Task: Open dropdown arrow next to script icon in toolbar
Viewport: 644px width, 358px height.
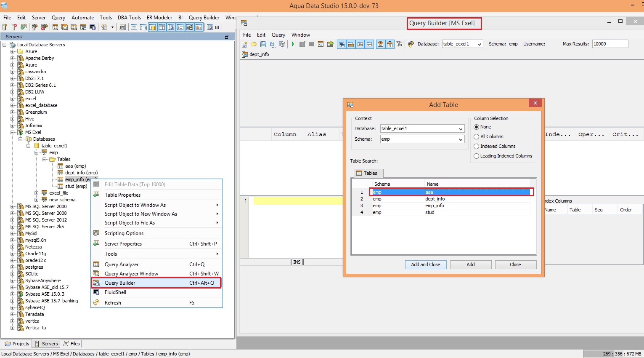Action: click(x=112, y=27)
